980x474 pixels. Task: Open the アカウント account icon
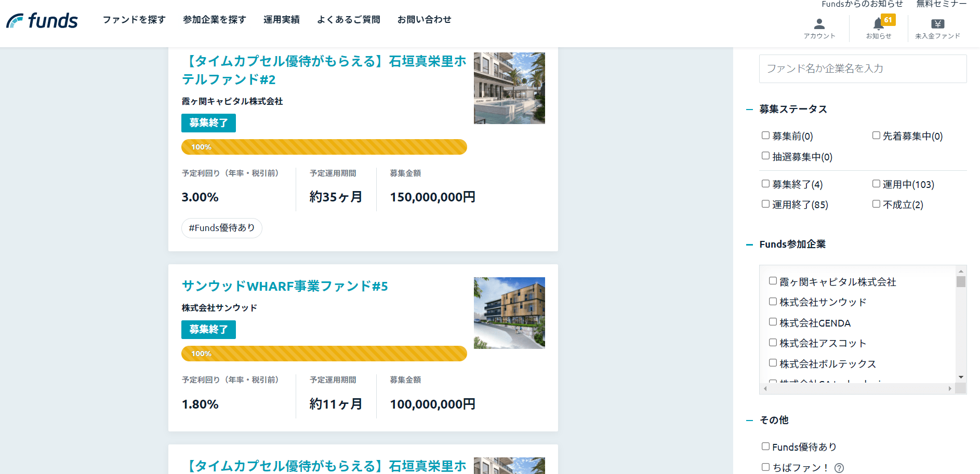[x=819, y=29]
